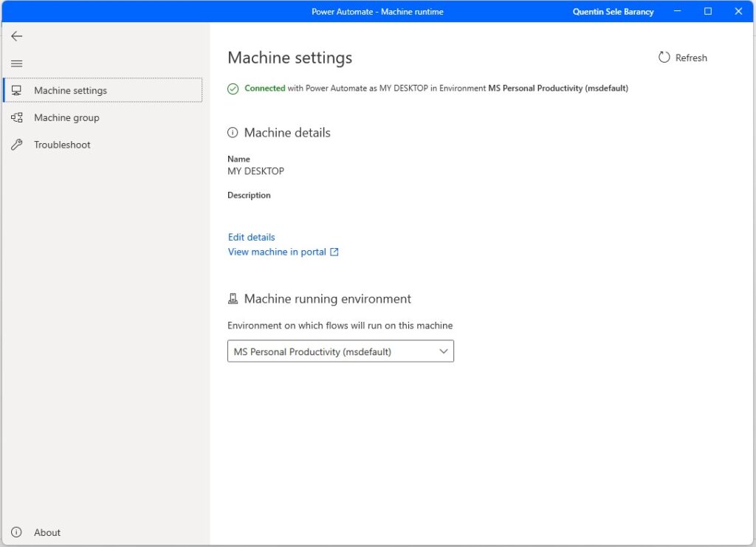Click the About option at the bottom
The width and height of the screenshot is (756, 547).
(x=47, y=531)
